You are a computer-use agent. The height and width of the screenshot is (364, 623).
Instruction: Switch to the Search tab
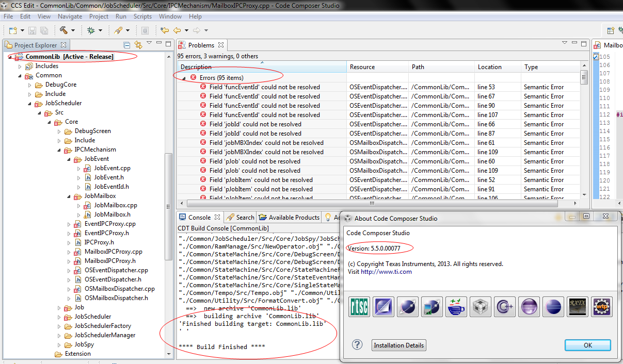(241, 218)
